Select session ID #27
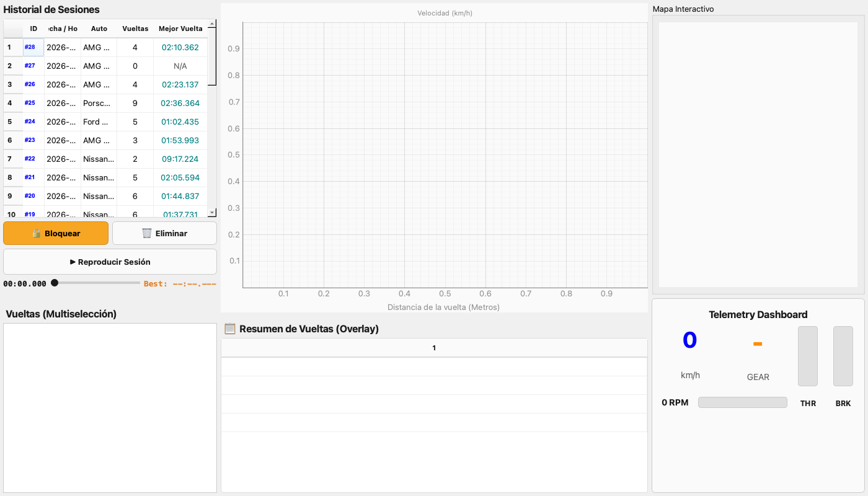Image resolution: width=868 pixels, height=496 pixels. tap(33, 66)
